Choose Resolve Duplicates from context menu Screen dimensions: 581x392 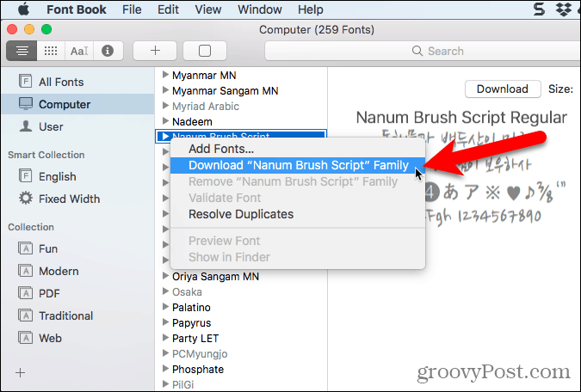click(298, 214)
